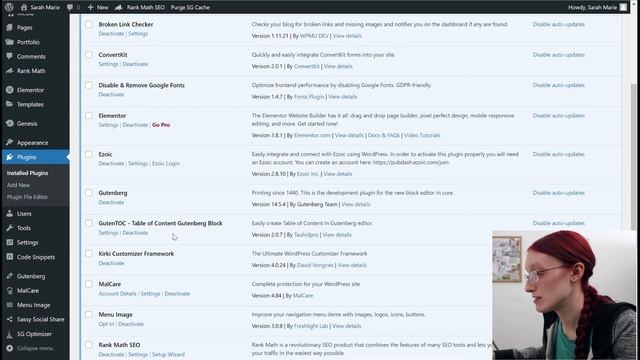
Task: Open the WordPress logo menu
Action: coord(9,7)
